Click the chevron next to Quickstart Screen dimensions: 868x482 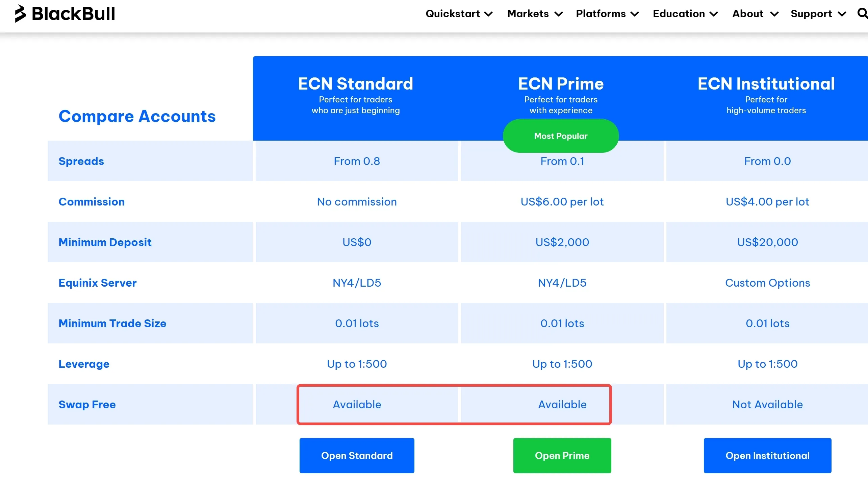[x=489, y=14]
